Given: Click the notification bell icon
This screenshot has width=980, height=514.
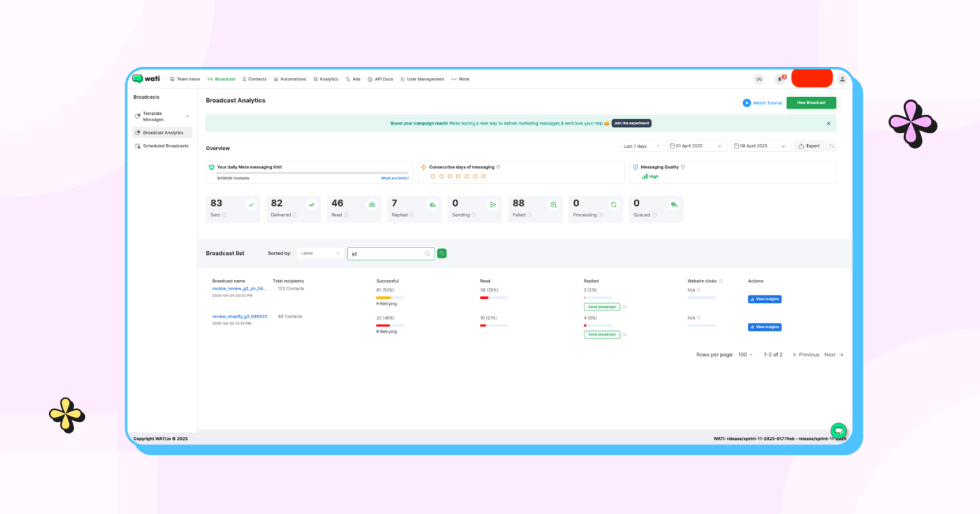Looking at the screenshot, I should pyautogui.click(x=780, y=79).
